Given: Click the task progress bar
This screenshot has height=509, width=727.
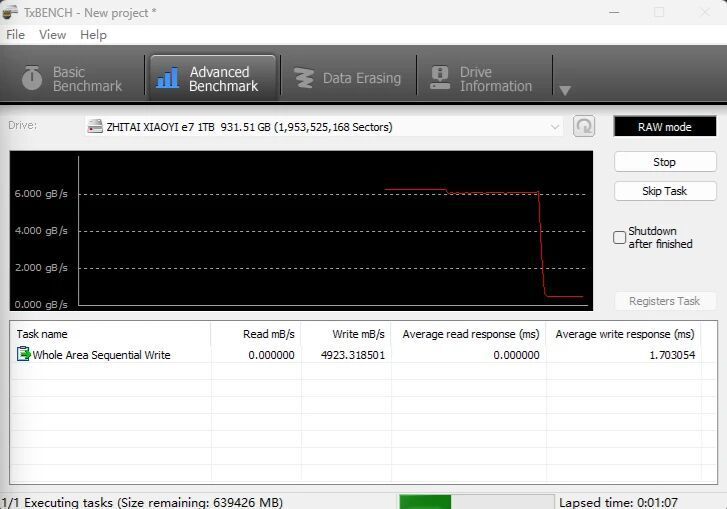Looking at the screenshot, I should pyautogui.click(x=477, y=502).
